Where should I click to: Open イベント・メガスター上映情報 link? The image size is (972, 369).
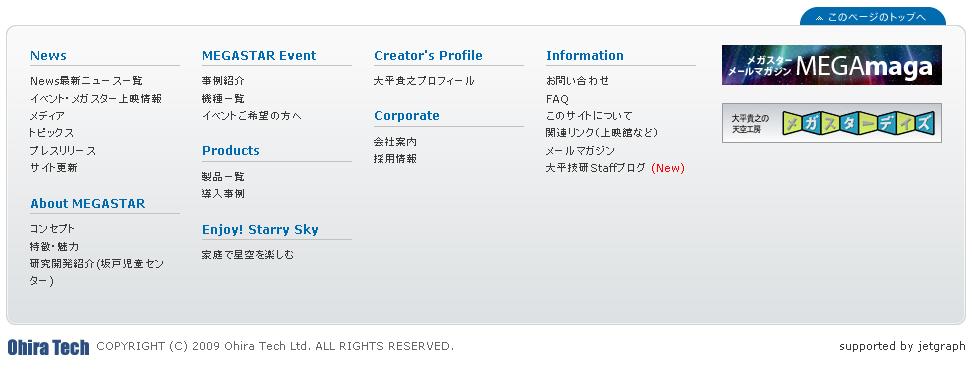coord(95,99)
